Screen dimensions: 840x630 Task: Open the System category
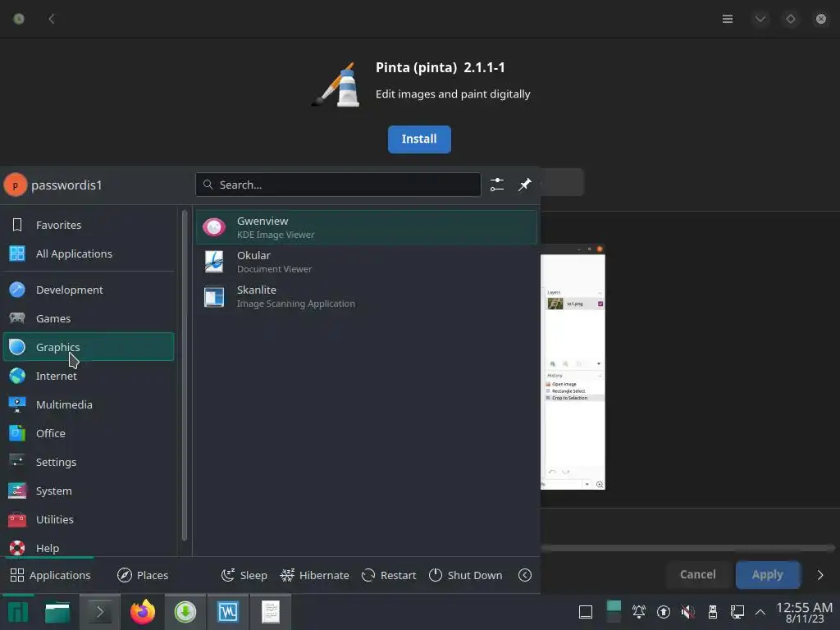click(89, 491)
